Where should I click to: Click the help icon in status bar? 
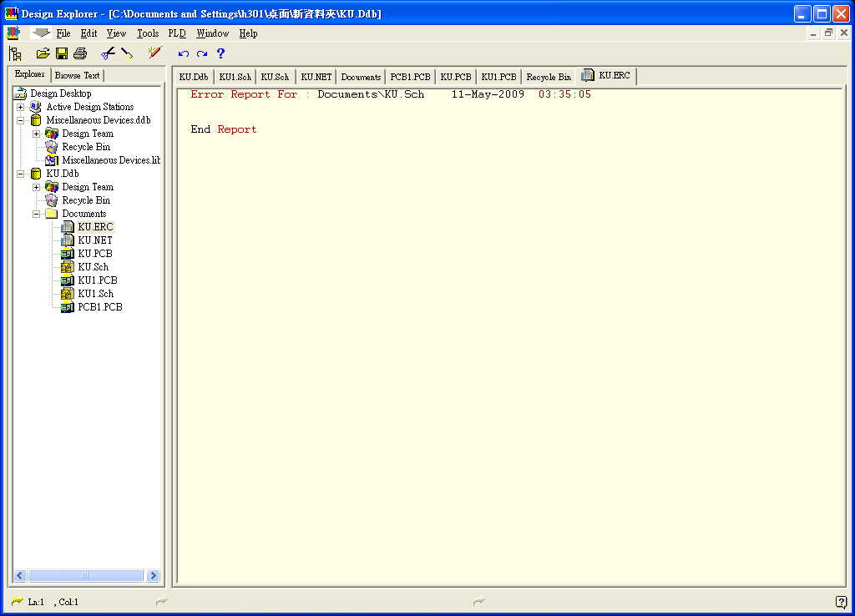(841, 602)
